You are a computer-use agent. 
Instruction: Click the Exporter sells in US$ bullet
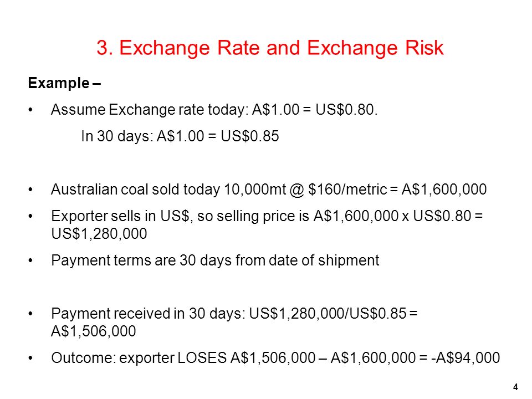point(267,224)
